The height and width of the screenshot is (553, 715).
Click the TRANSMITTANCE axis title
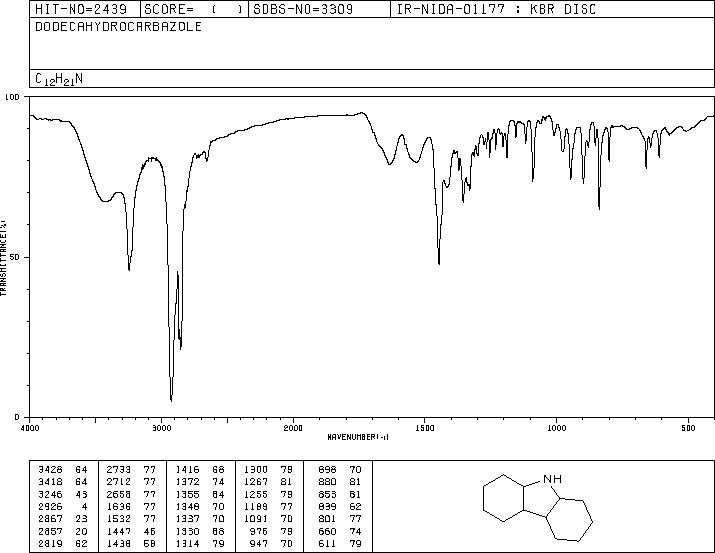coord(3,258)
